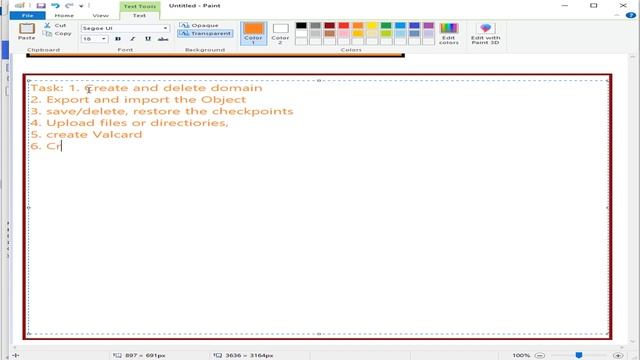Viewport: 640px width, 360px height.
Task: Toggle bold formatting
Action: click(x=118, y=39)
